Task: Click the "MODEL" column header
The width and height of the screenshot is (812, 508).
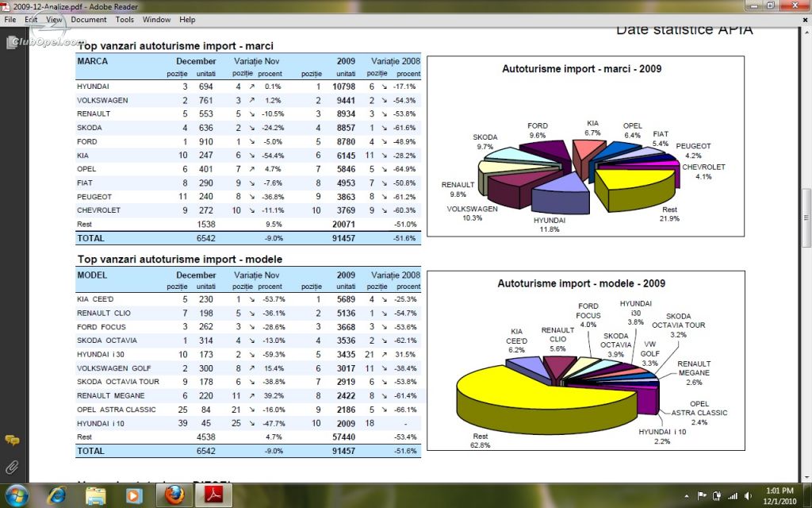Action: click(x=92, y=275)
